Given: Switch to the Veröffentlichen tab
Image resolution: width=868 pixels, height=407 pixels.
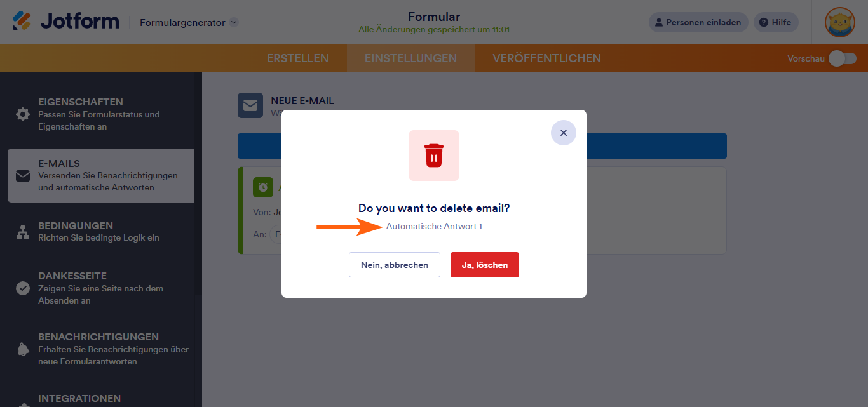Looking at the screenshot, I should click(546, 58).
